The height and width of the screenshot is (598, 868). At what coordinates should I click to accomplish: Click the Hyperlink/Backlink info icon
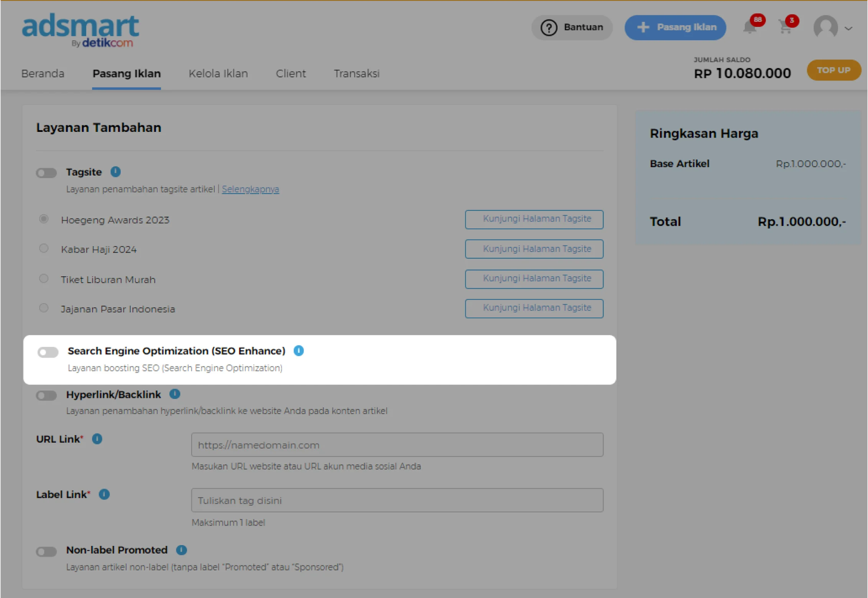pyautogui.click(x=175, y=394)
